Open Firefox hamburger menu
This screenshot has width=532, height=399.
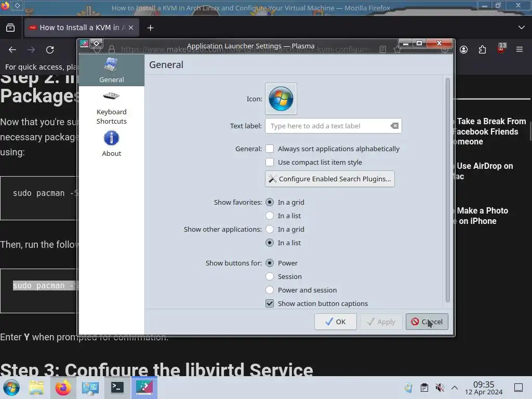pyautogui.click(x=520, y=49)
